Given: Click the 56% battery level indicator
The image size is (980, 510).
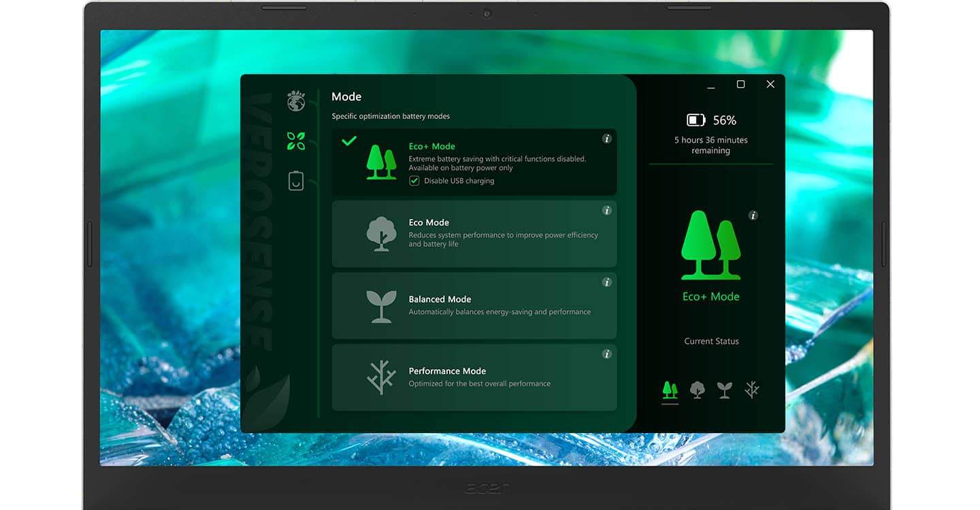Looking at the screenshot, I should 710,120.
